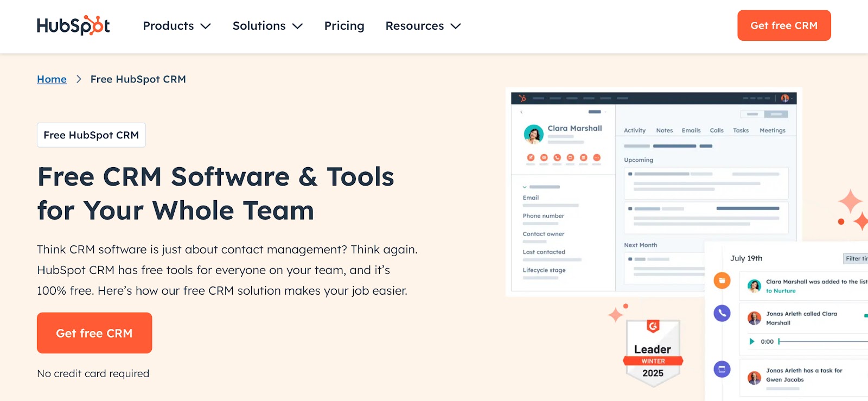Click the G2 Leader Winter 2025 badge
Image resolution: width=868 pixels, height=401 pixels.
pyautogui.click(x=653, y=353)
